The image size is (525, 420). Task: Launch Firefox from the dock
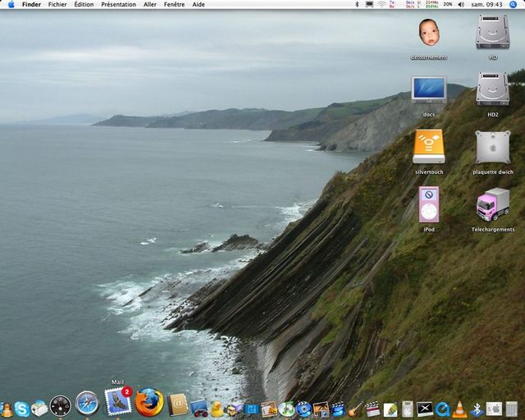click(x=149, y=403)
